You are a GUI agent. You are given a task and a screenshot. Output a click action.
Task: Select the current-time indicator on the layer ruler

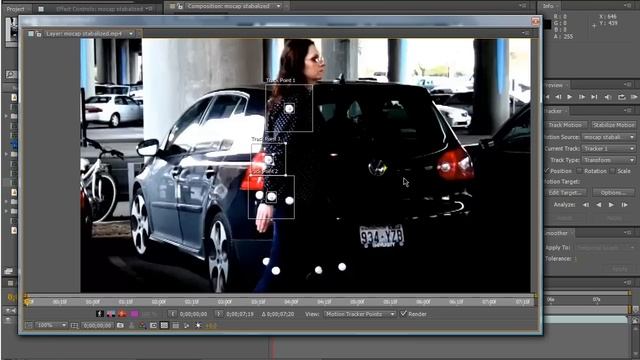tap(28, 302)
